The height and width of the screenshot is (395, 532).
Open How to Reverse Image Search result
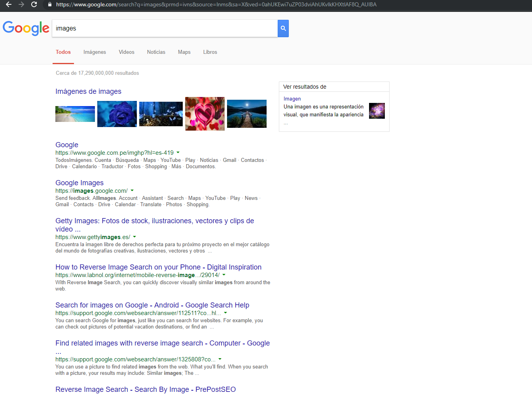pyautogui.click(x=158, y=267)
